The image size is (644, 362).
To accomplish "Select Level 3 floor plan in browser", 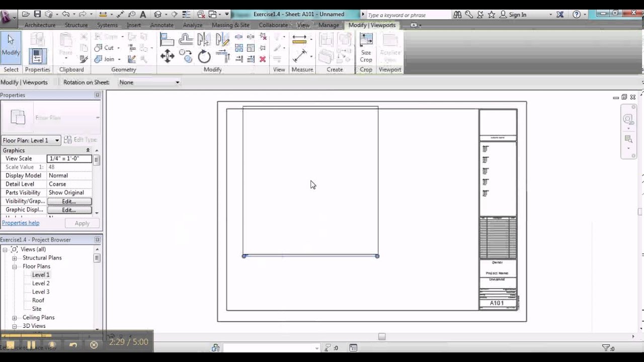I will click(41, 292).
